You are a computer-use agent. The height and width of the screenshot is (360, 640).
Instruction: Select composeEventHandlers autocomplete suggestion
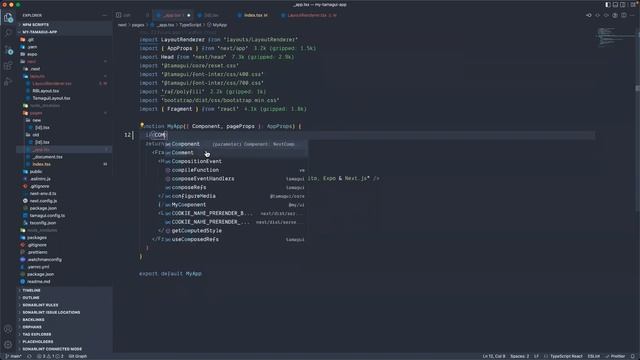(x=236, y=179)
